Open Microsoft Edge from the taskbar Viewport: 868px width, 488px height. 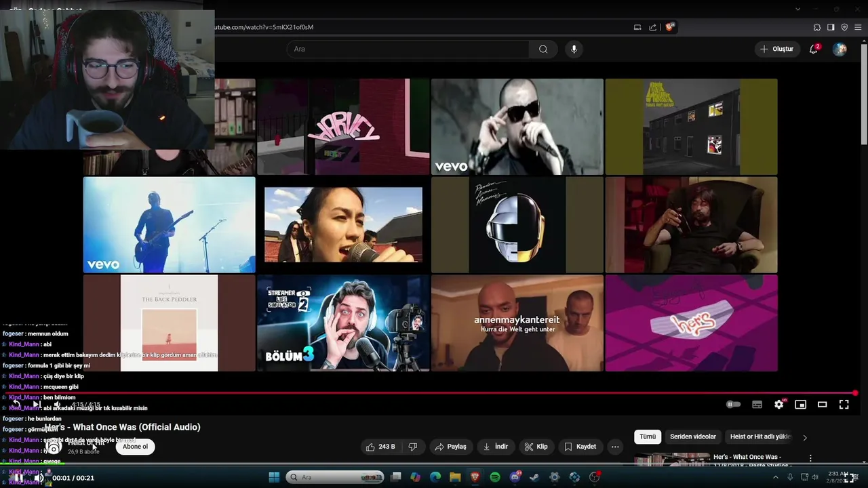[435, 477]
